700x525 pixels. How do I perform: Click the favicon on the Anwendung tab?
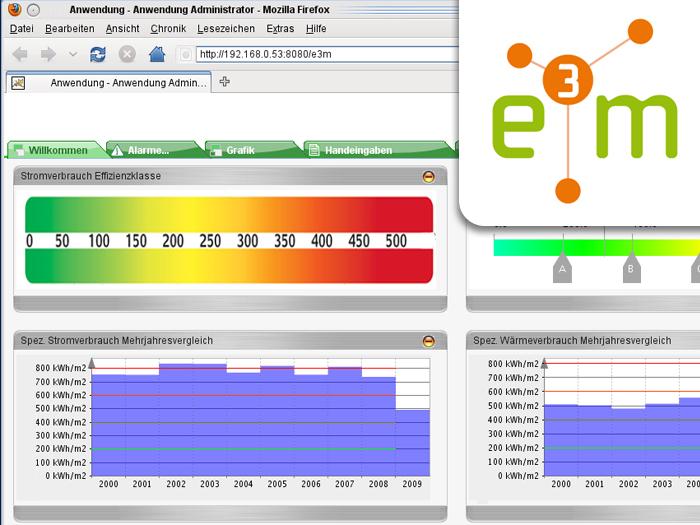(18, 83)
